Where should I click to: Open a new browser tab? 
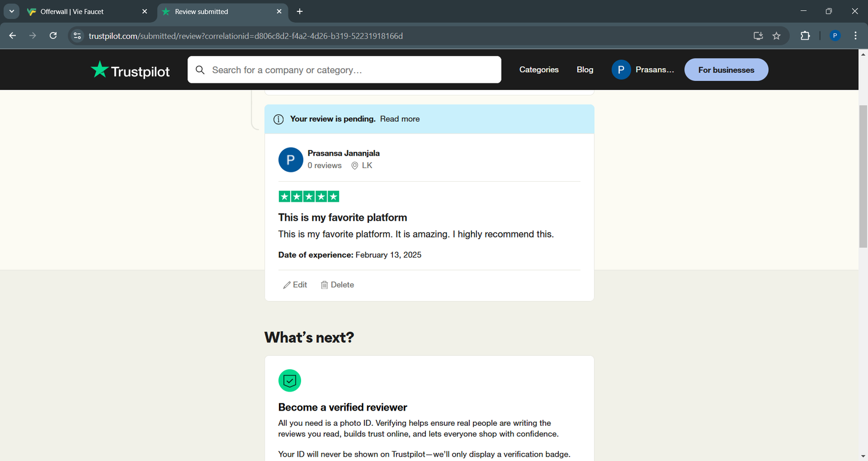click(299, 11)
